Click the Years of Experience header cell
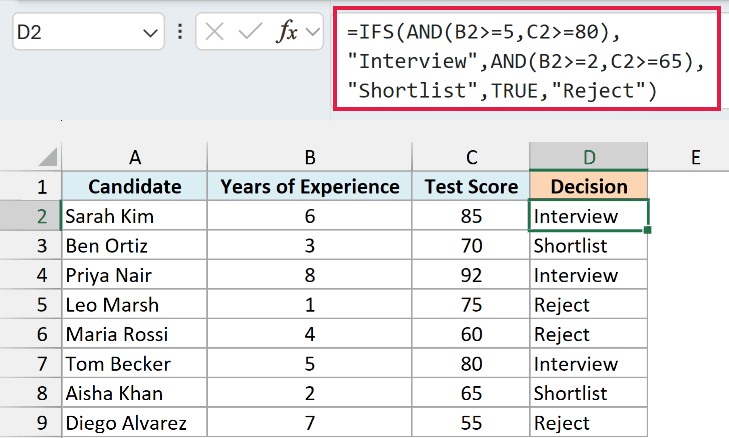Image resolution: width=729 pixels, height=438 pixels. (x=310, y=186)
